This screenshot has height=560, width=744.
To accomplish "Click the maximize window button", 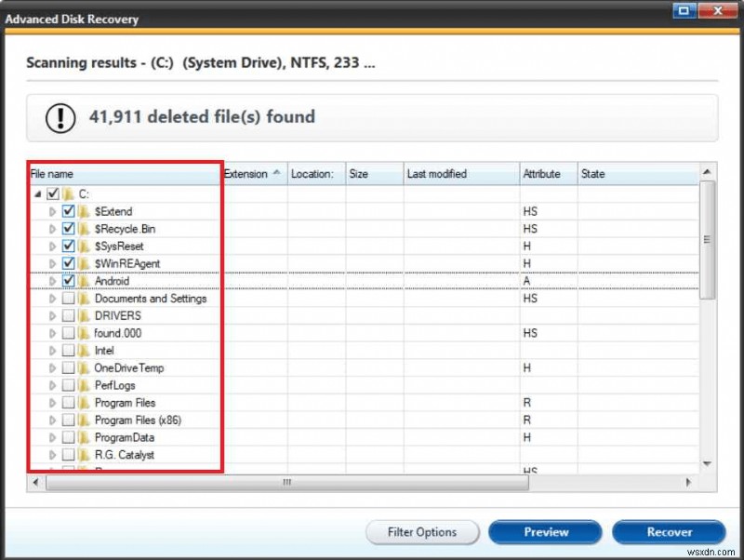I will click(684, 10).
